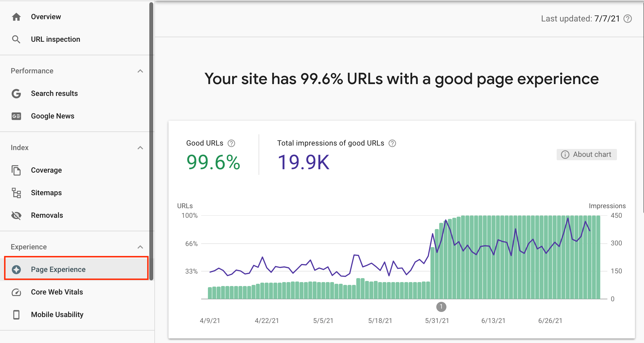
Task: Collapse the Experience section chevron
Action: pyautogui.click(x=140, y=247)
